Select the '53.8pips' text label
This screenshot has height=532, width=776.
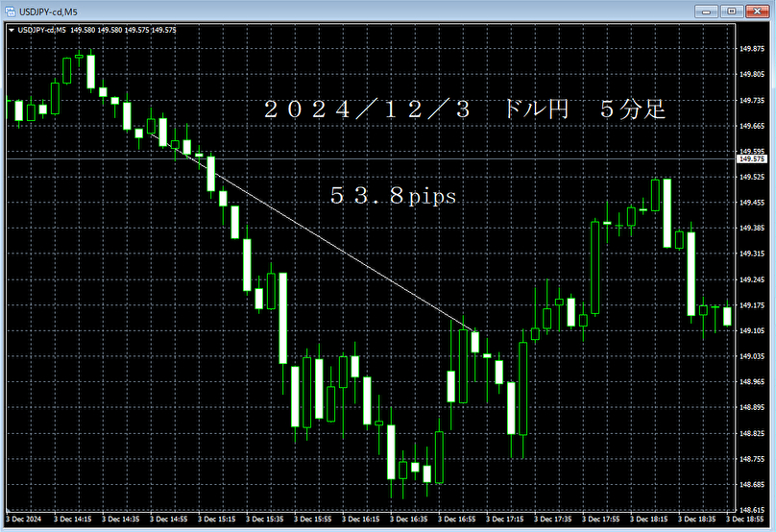(x=393, y=196)
